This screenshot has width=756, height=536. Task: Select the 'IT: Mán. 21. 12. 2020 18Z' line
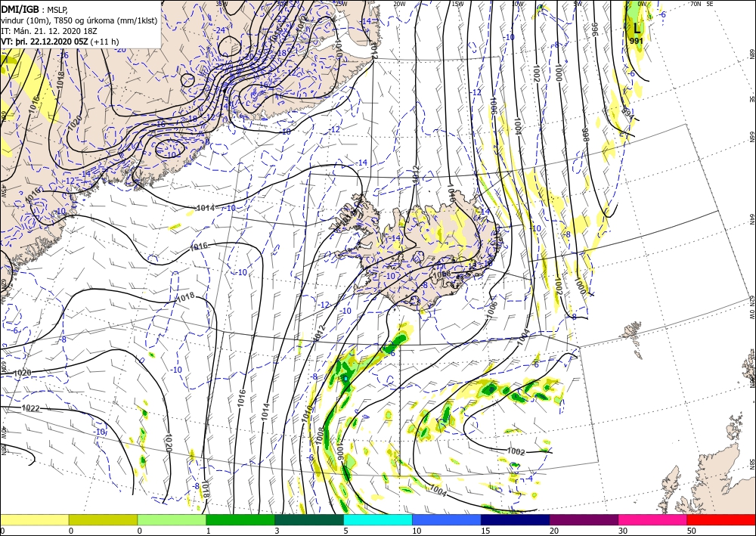[x=49, y=30]
